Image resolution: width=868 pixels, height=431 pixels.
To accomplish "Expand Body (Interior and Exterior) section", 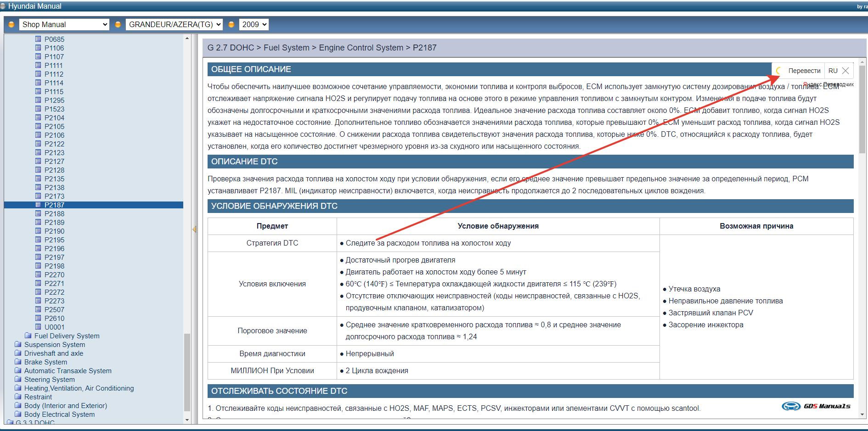I will [x=66, y=406].
